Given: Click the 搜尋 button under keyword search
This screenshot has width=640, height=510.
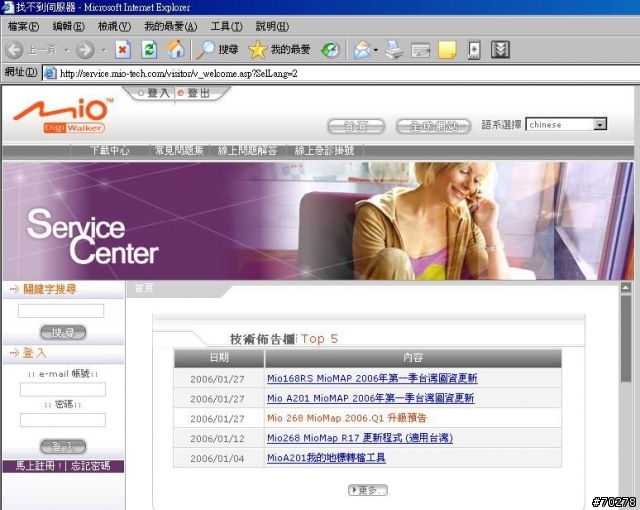Looking at the screenshot, I should pos(63,333).
